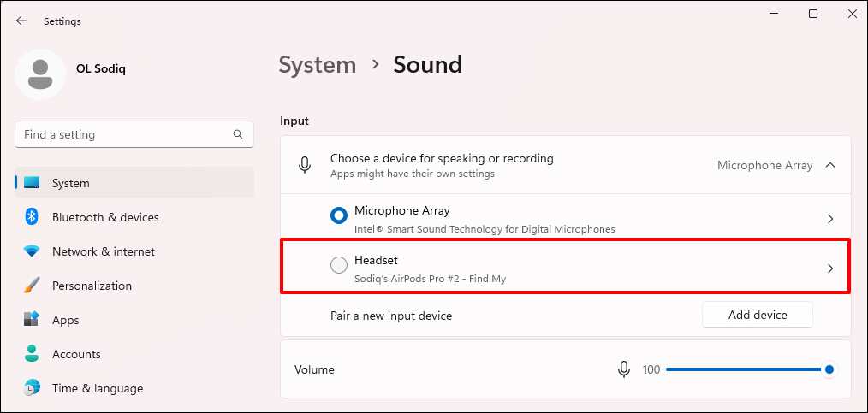Mute microphone via volume mic icon
868x413 pixels.
coord(624,369)
